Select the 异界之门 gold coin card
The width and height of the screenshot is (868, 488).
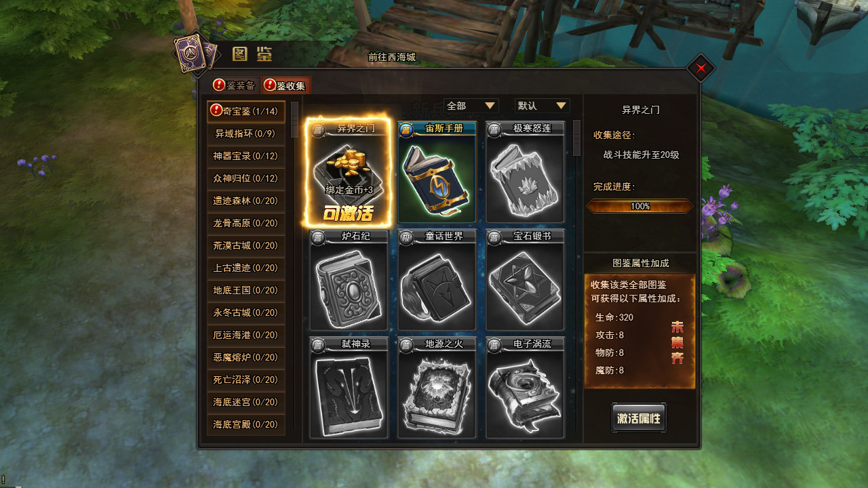(349, 173)
